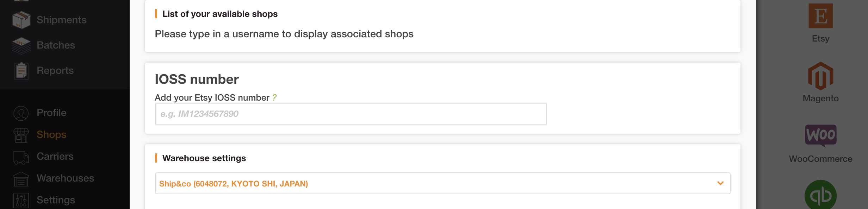This screenshot has width=868, height=209.
Task: Click the Shops storefront icon
Action: pyautogui.click(x=21, y=135)
